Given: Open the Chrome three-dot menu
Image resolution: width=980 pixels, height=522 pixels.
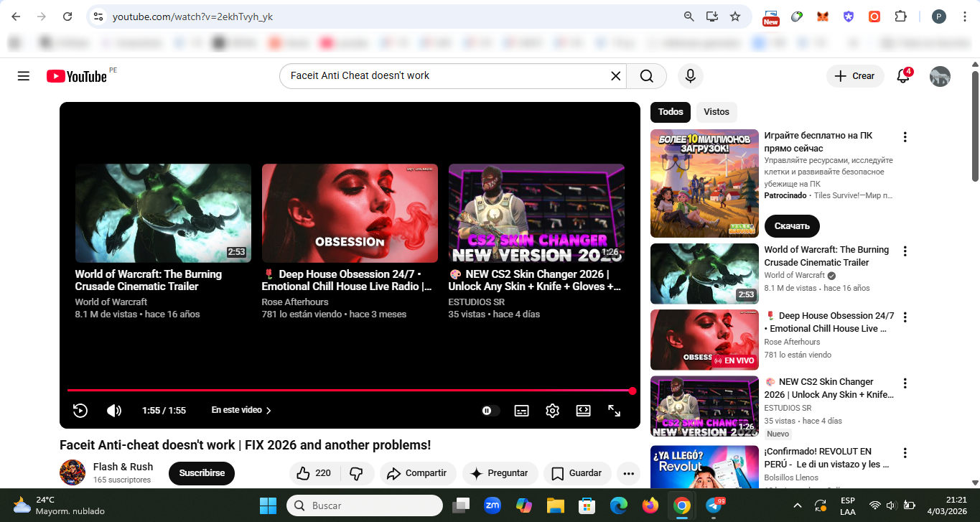Looking at the screenshot, I should tap(965, 17).
